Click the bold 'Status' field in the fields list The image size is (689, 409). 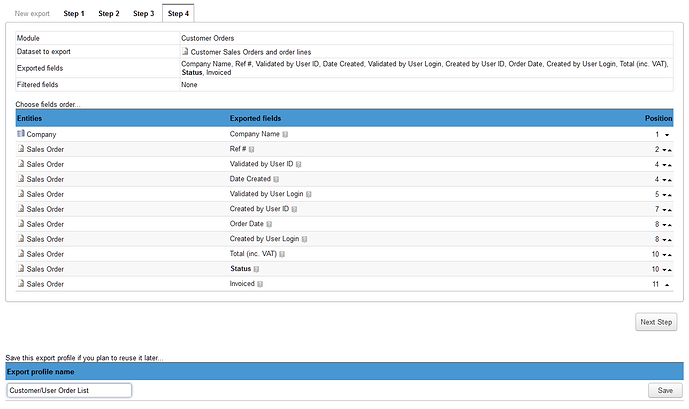[240, 268]
